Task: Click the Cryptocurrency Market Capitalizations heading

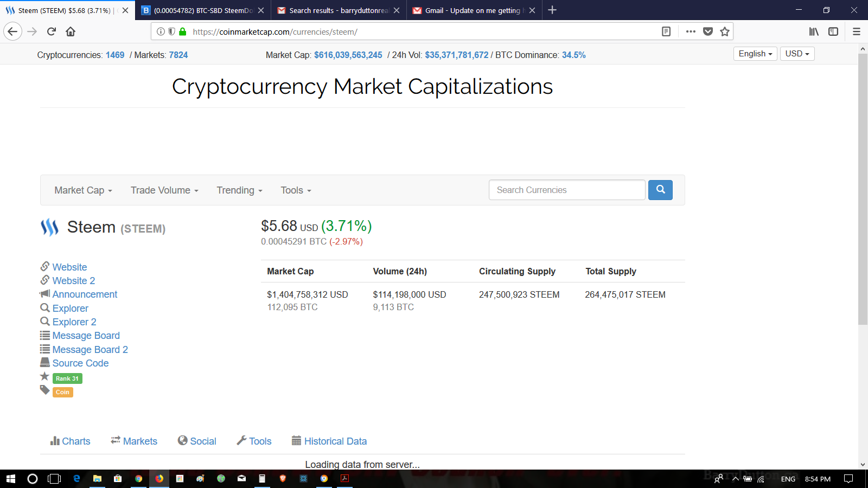Action: tap(362, 87)
